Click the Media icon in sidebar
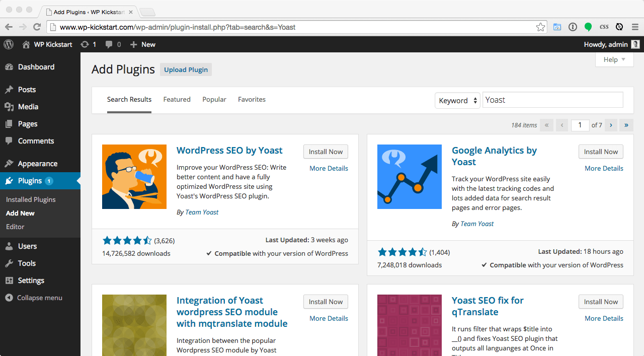The width and height of the screenshot is (644, 356). click(x=9, y=107)
